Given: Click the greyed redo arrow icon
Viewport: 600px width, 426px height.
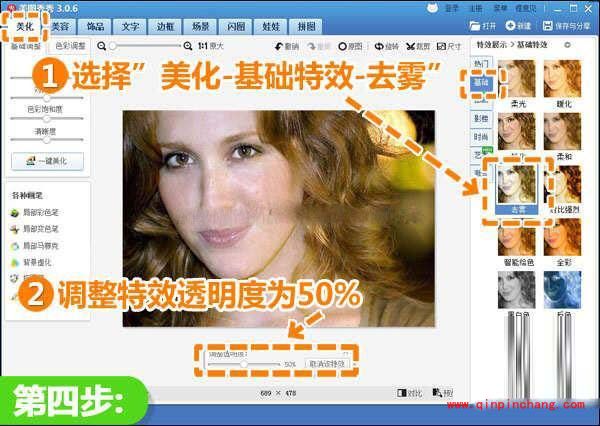Looking at the screenshot, I should [x=311, y=47].
